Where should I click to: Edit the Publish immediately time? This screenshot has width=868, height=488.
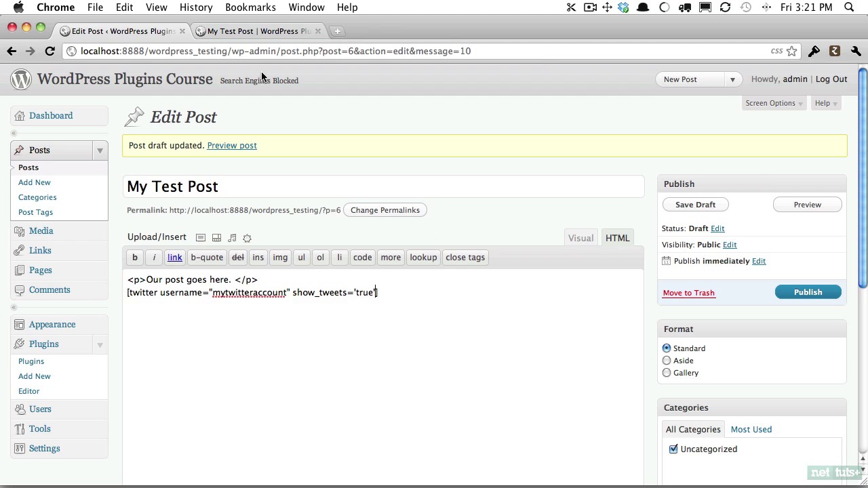[x=759, y=262]
